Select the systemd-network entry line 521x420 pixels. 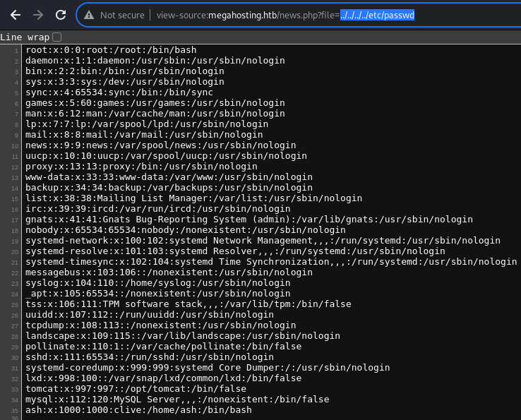coord(263,241)
